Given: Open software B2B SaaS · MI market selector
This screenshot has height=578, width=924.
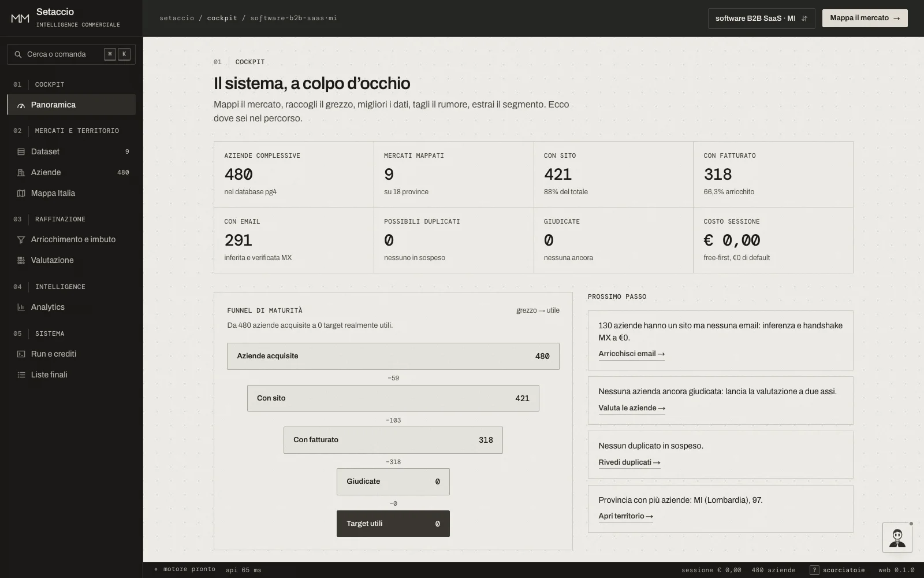Looking at the screenshot, I should (761, 18).
